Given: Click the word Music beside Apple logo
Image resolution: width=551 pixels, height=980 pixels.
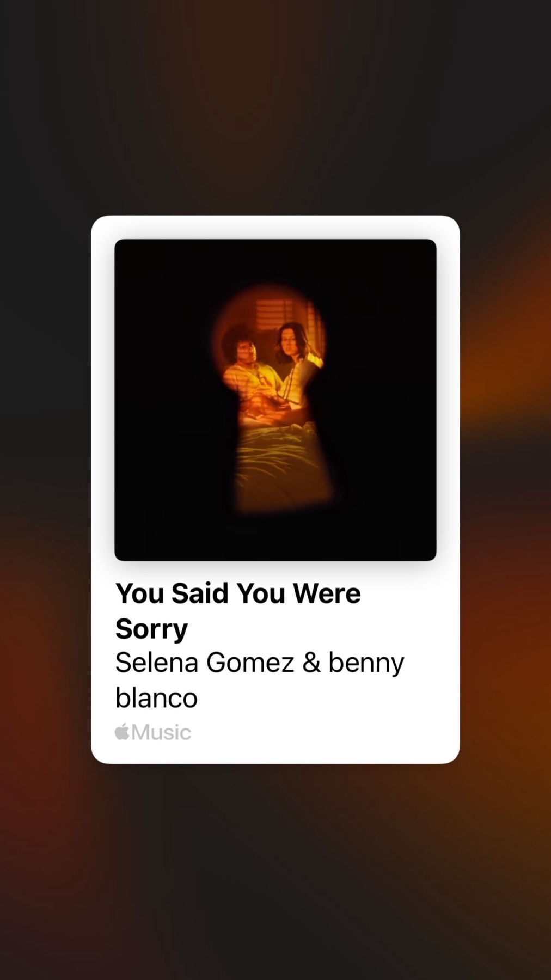Looking at the screenshot, I should [161, 732].
